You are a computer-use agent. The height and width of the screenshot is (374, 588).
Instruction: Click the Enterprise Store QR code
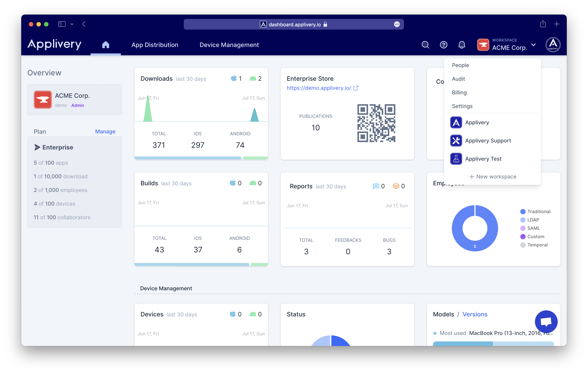point(376,123)
